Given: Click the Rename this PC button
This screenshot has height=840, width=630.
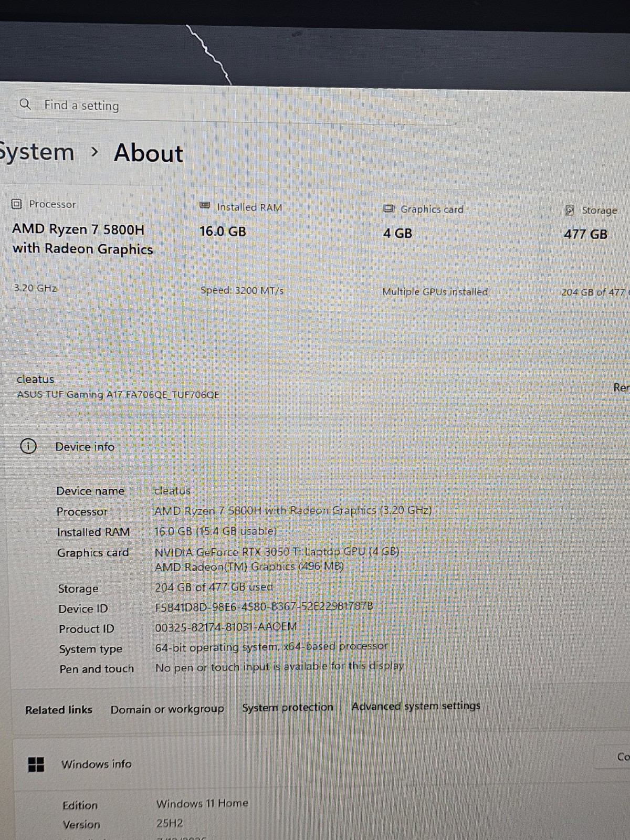Looking at the screenshot, I should click(x=621, y=387).
